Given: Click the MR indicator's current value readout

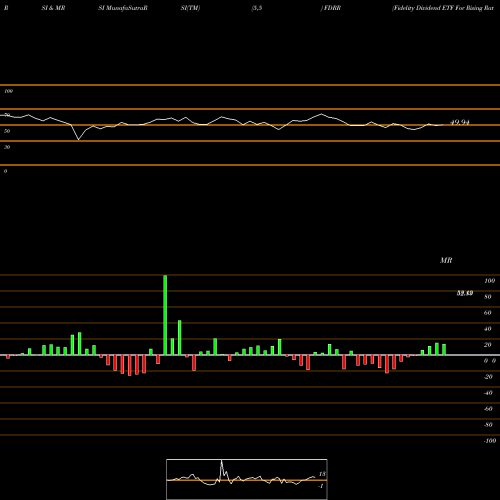Looking at the screenshot, I should pyautogui.click(x=465, y=293).
